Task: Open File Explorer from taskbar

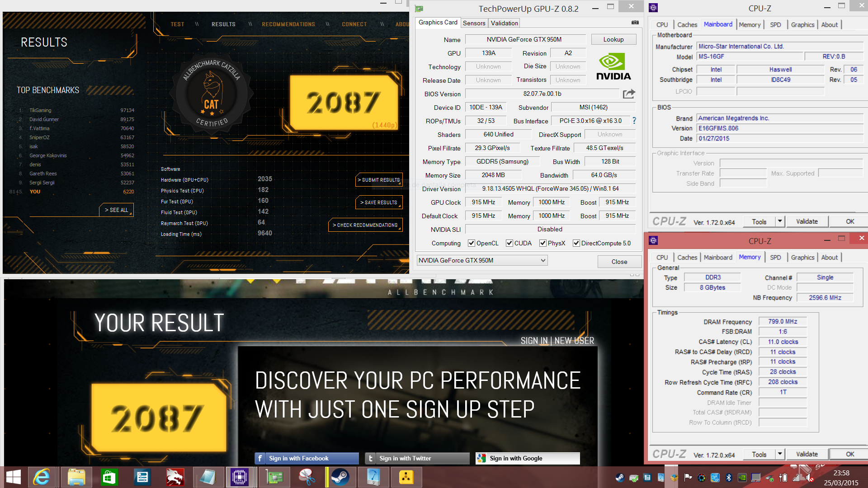Action: (76, 477)
